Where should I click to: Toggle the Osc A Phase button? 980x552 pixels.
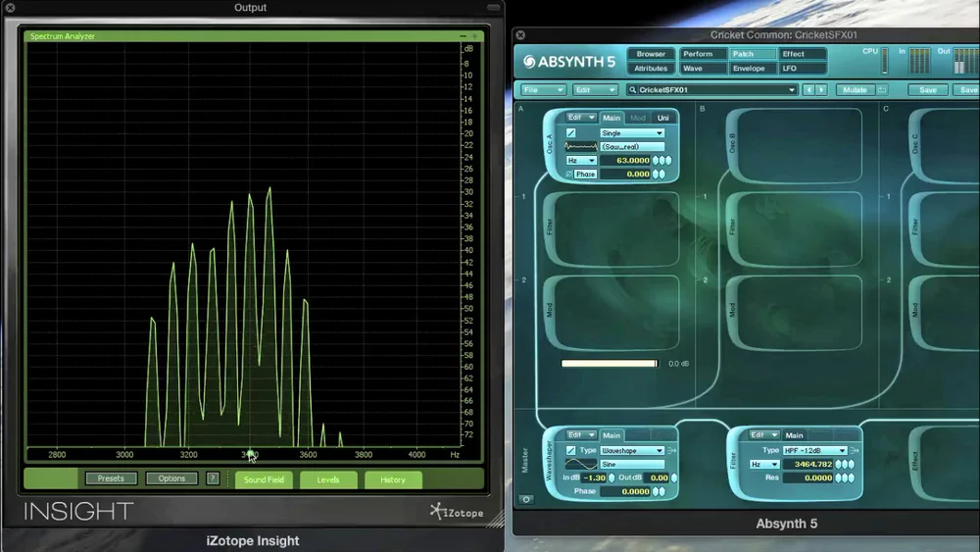point(585,174)
